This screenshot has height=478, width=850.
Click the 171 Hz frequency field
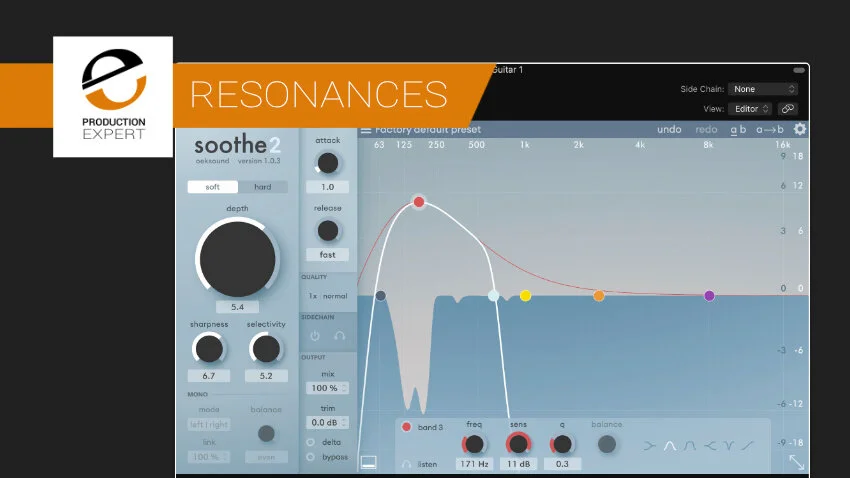pyautogui.click(x=474, y=464)
